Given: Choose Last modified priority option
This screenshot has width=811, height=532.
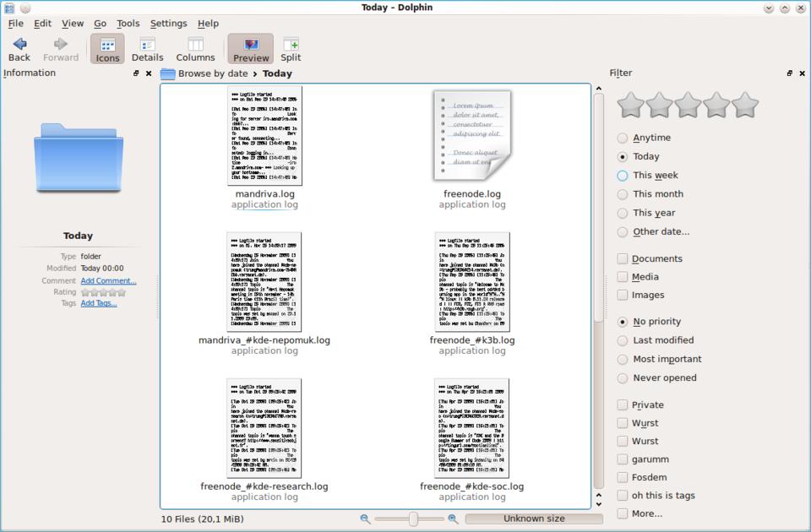Looking at the screenshot, I should coord(623,340).
